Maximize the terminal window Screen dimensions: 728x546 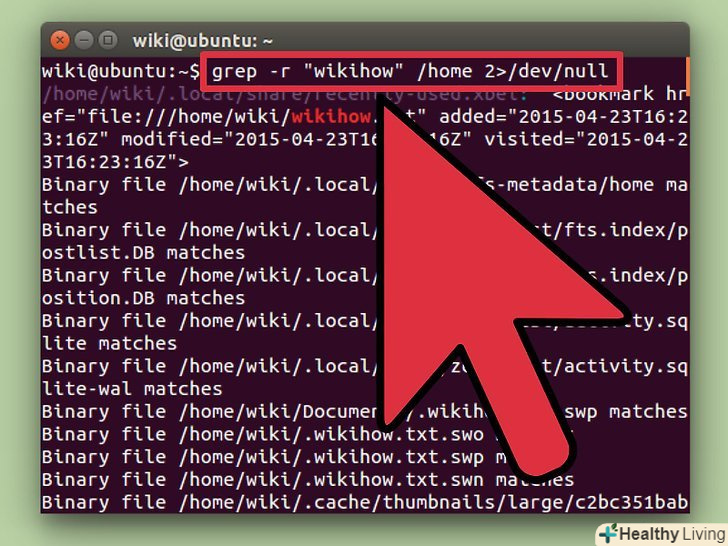point(108,40)
